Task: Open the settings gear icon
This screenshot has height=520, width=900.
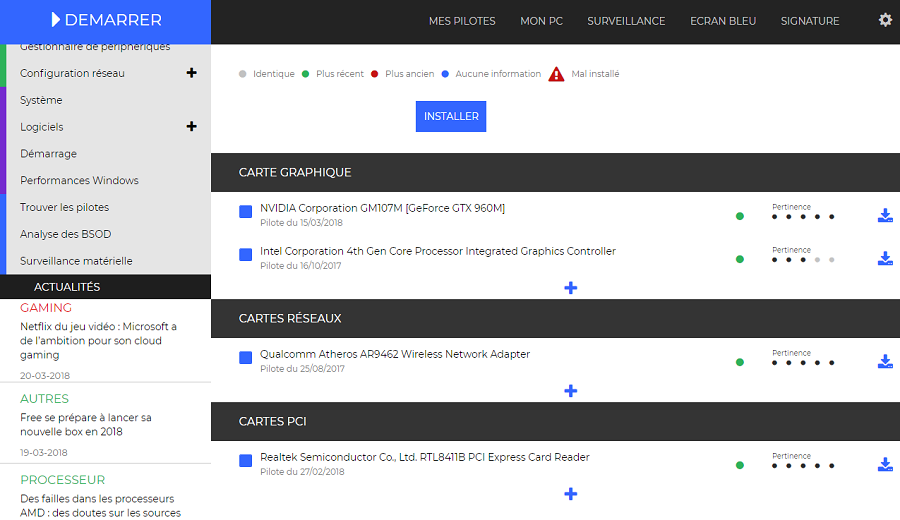Action: [885, 20]
